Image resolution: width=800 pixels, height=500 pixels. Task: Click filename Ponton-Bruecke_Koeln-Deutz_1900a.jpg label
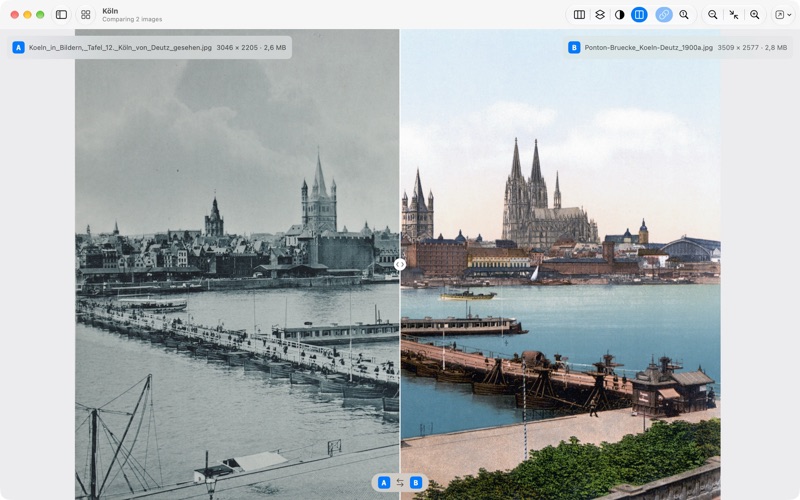pos(648,47)
